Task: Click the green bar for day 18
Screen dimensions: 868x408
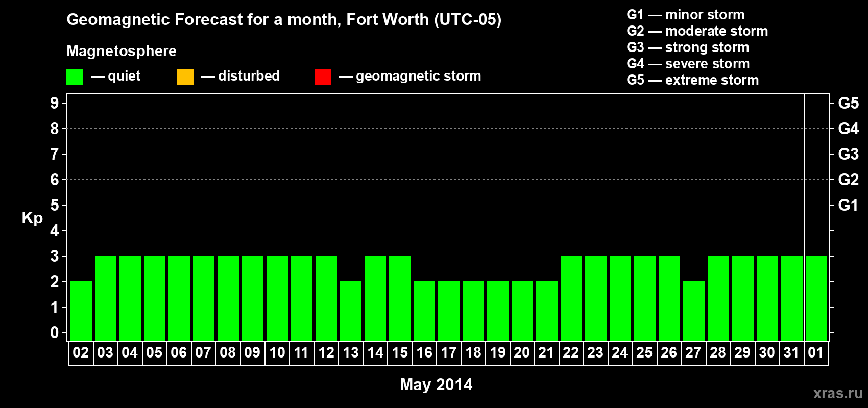Action: click(473, 311)
